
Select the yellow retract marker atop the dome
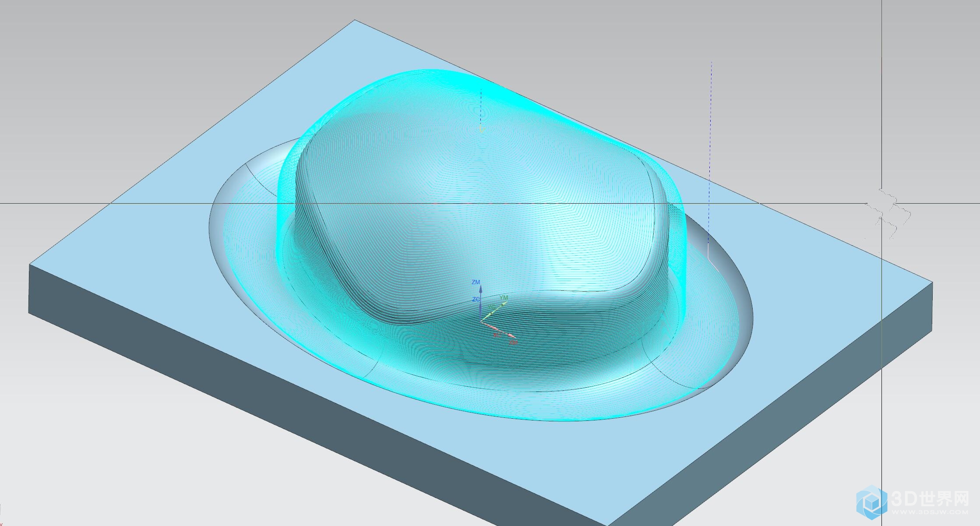tap(482, 129)
